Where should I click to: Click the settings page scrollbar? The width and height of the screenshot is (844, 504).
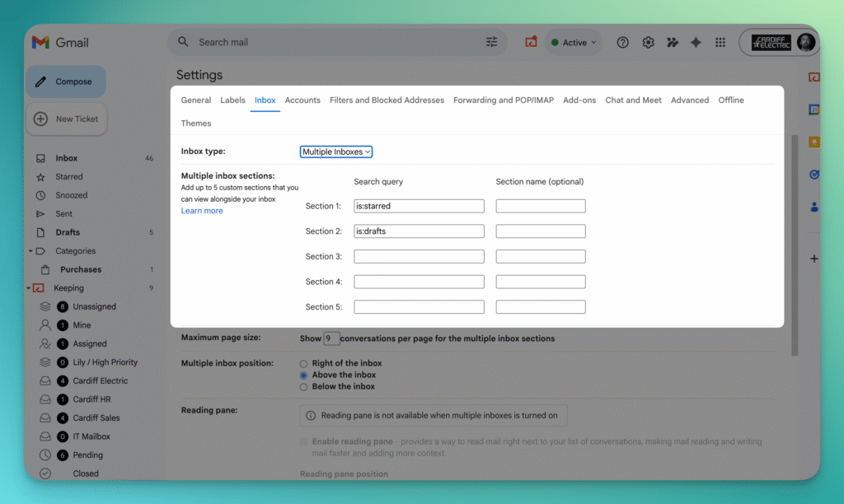click(795, 245)
